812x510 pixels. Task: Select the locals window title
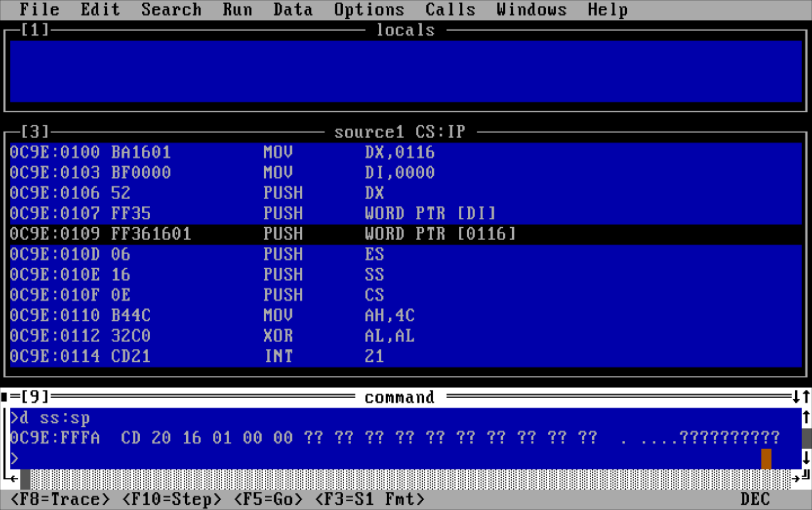coord(405,30)
